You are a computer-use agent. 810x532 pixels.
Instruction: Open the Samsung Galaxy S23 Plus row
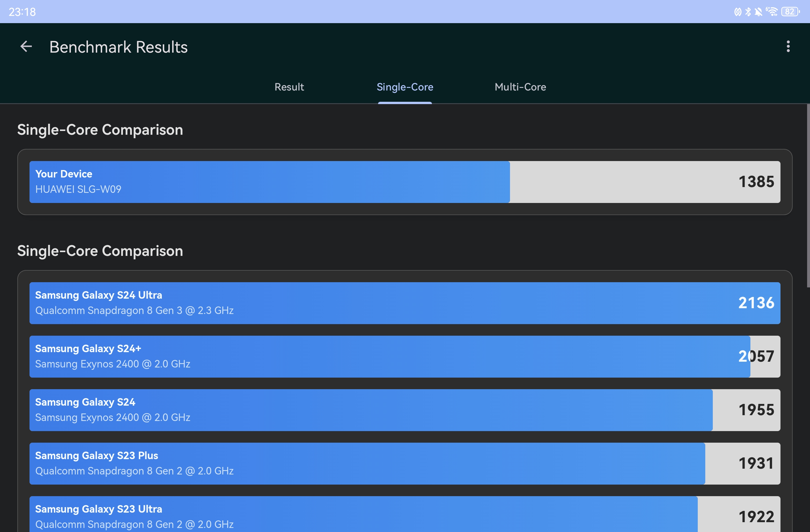click(x=405, y=463)
